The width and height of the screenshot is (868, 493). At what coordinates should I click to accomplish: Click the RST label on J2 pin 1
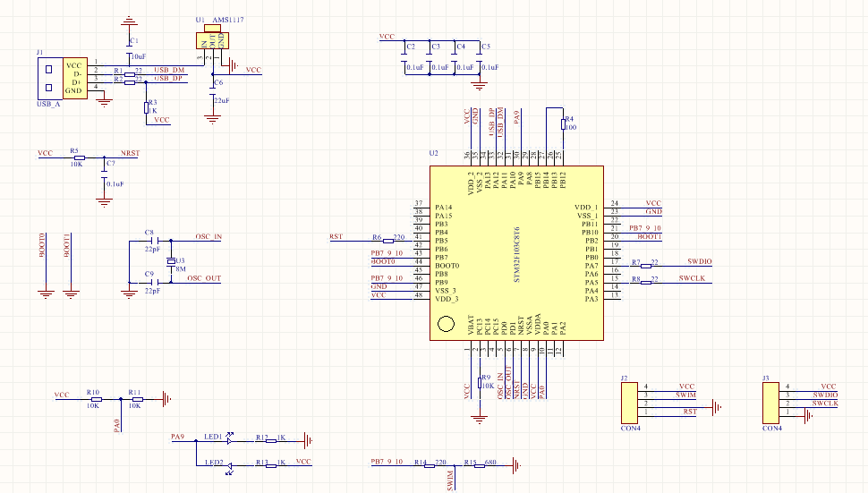[x=690, y=412]
